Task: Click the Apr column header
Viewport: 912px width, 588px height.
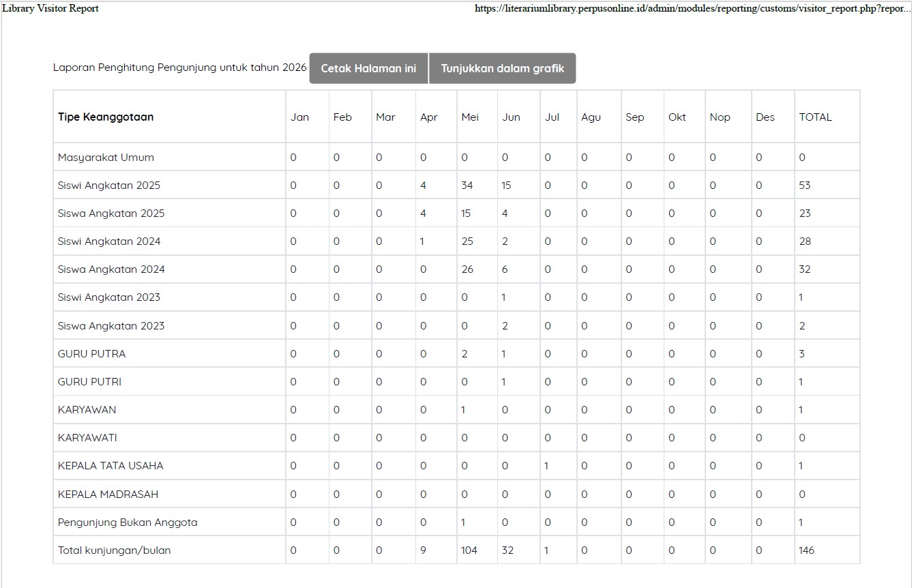Action: 428,117
